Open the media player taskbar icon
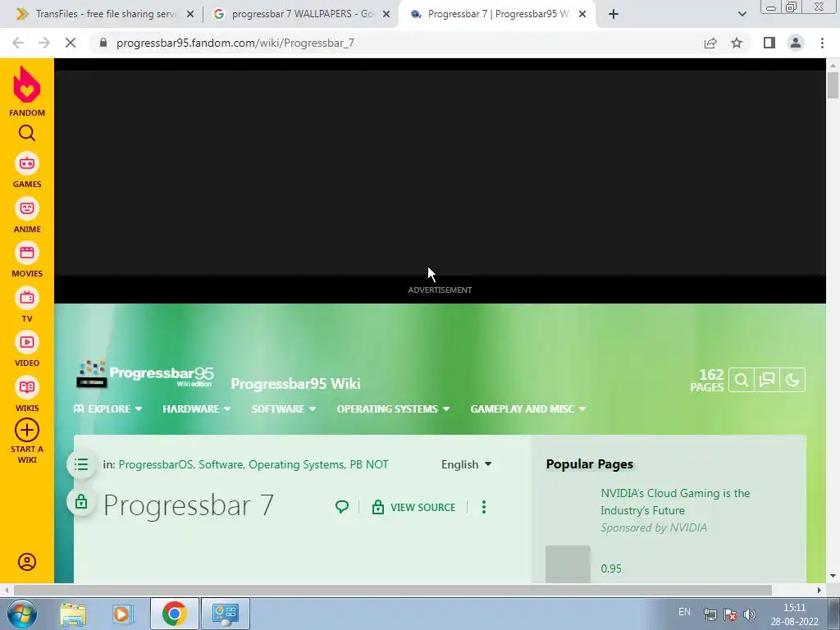The height and width of the screenshot is (630, 840). [123, 614]
